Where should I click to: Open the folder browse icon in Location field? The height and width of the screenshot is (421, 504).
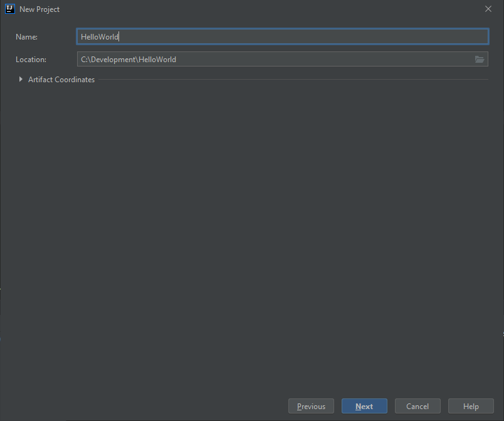480,59
